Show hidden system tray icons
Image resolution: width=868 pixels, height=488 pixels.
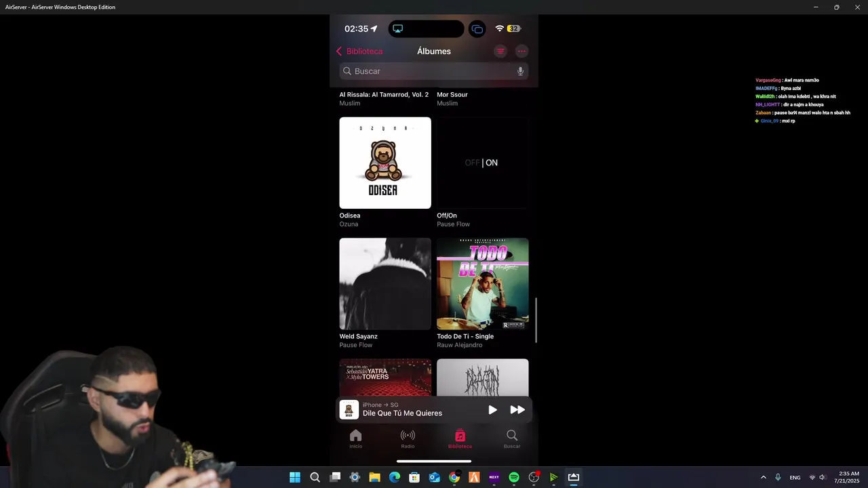764,477
